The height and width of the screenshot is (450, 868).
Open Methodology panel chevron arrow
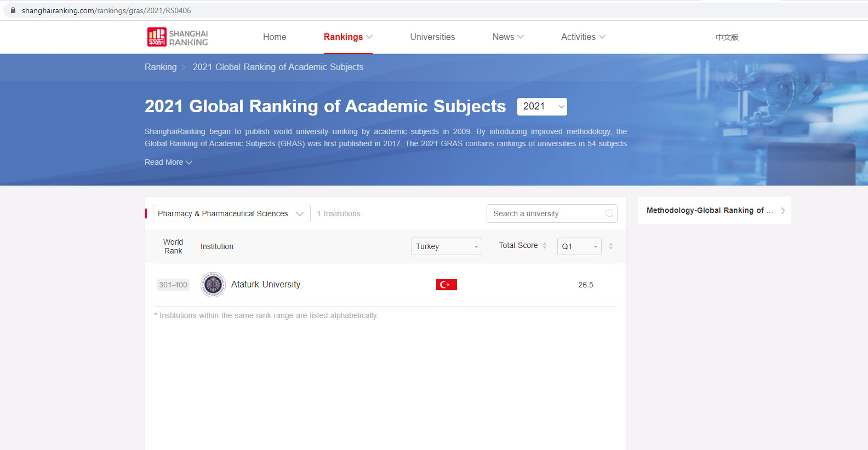tap(783, 211)
